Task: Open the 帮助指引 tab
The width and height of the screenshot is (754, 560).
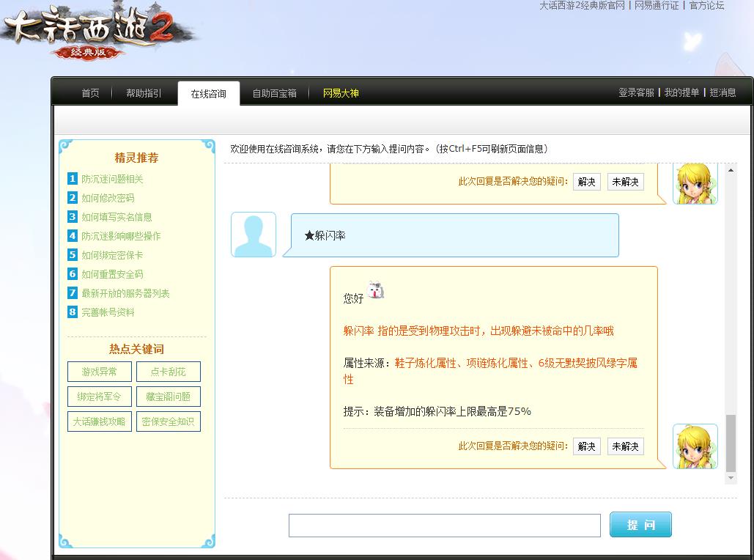Action: (144, 93)
